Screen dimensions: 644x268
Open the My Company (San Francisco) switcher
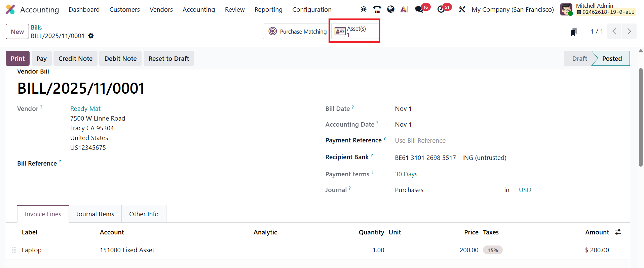coord(513,9)
